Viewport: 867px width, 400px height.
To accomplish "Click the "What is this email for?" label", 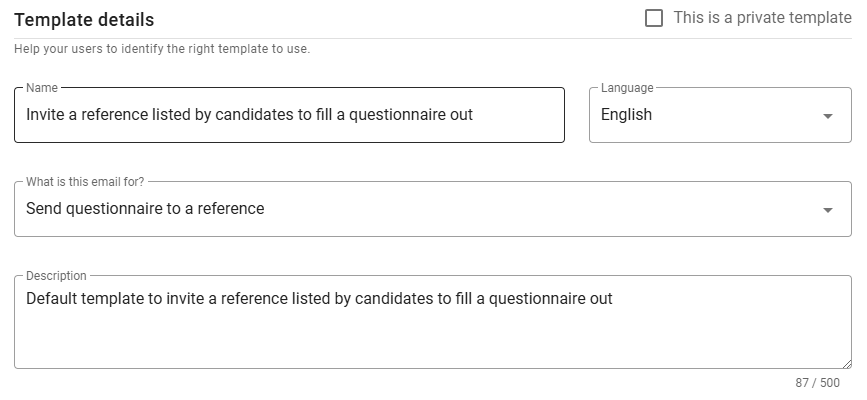I will [85, 182].
